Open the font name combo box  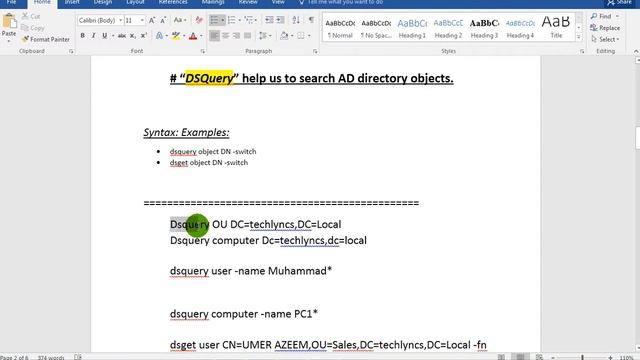(100, 20)
